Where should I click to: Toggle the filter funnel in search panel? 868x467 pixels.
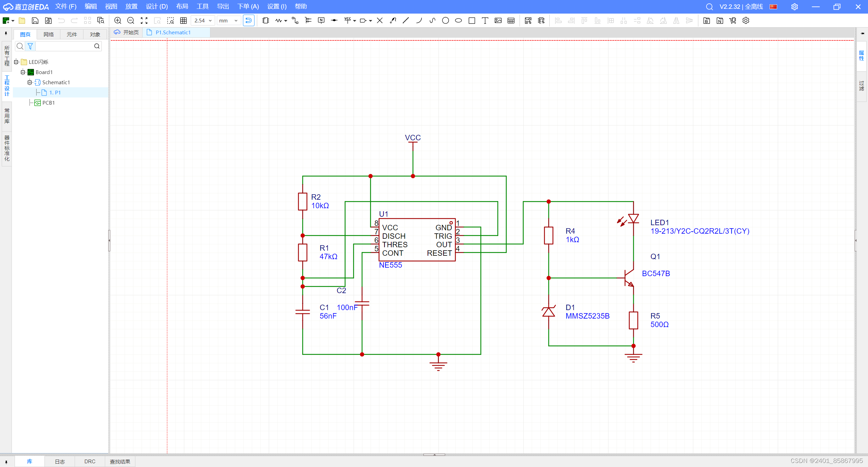30,46
